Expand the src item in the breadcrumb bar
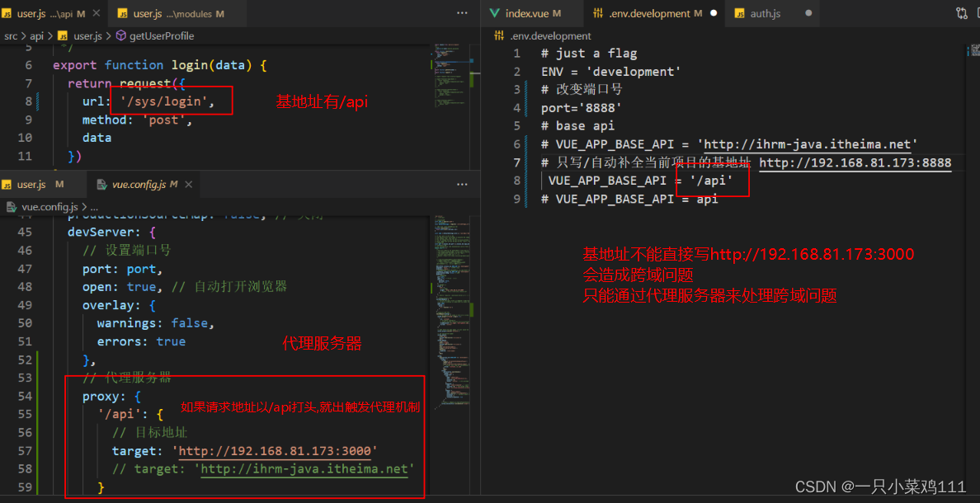 click(9, 35)
